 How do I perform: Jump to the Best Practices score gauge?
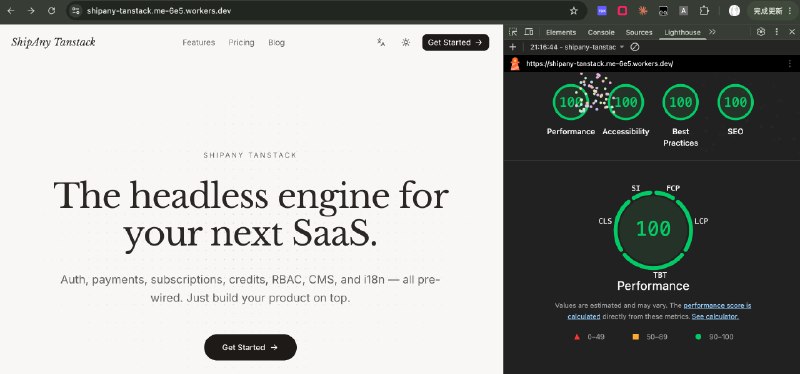click(x=681, y=102)
